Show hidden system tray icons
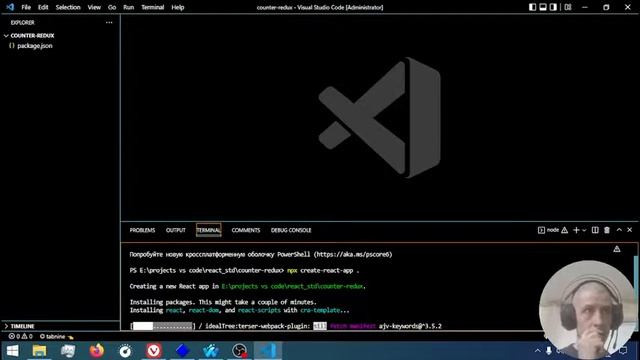Image resolution: width=640 pixels, height=360 pixels. point(538,351)
